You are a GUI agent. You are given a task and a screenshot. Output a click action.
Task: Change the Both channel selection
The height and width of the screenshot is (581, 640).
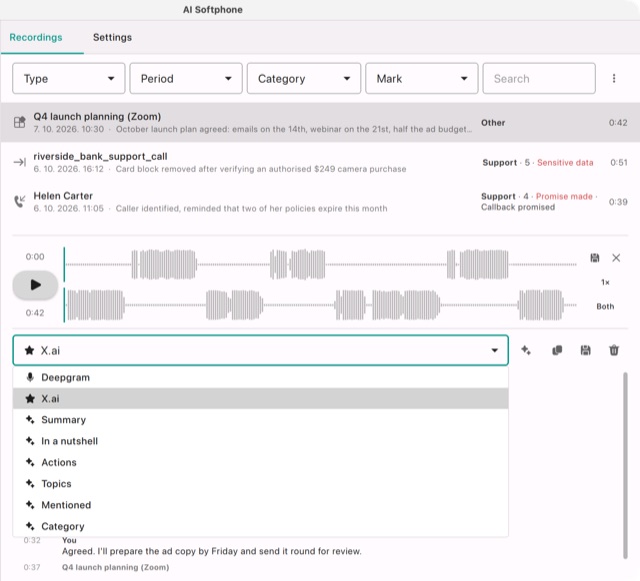(x=605, y=306)
